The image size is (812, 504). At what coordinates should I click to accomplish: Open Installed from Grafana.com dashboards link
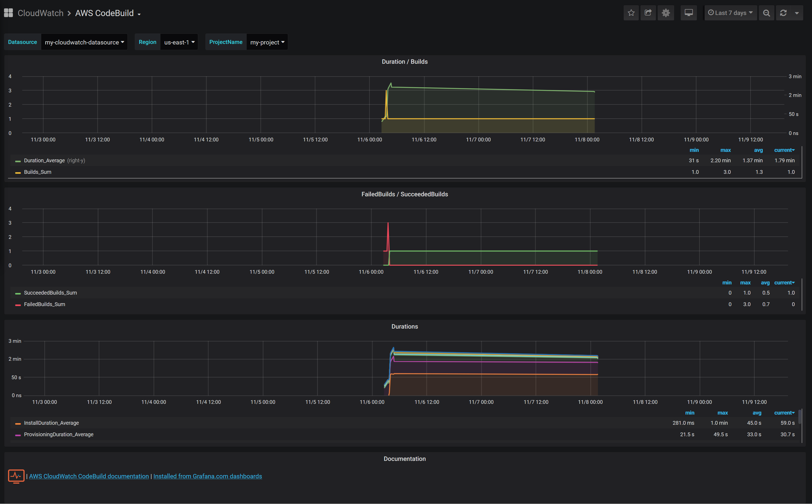click(x=207, y=476)
